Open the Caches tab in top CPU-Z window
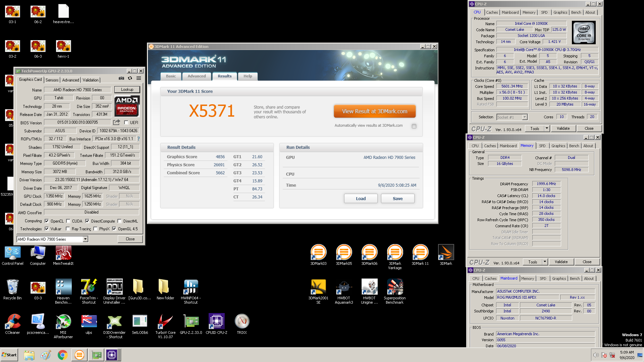644x362 pixels. click(492, 12)
